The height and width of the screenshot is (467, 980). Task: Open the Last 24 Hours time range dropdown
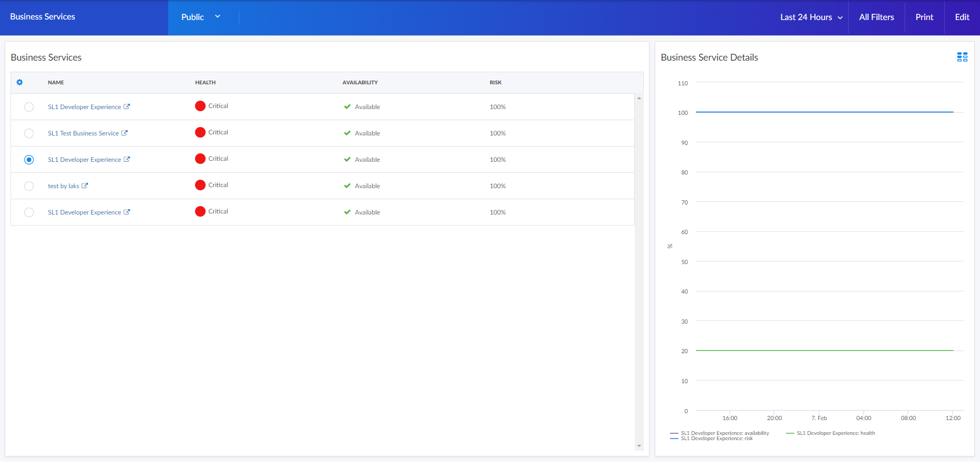click(811, 17)
